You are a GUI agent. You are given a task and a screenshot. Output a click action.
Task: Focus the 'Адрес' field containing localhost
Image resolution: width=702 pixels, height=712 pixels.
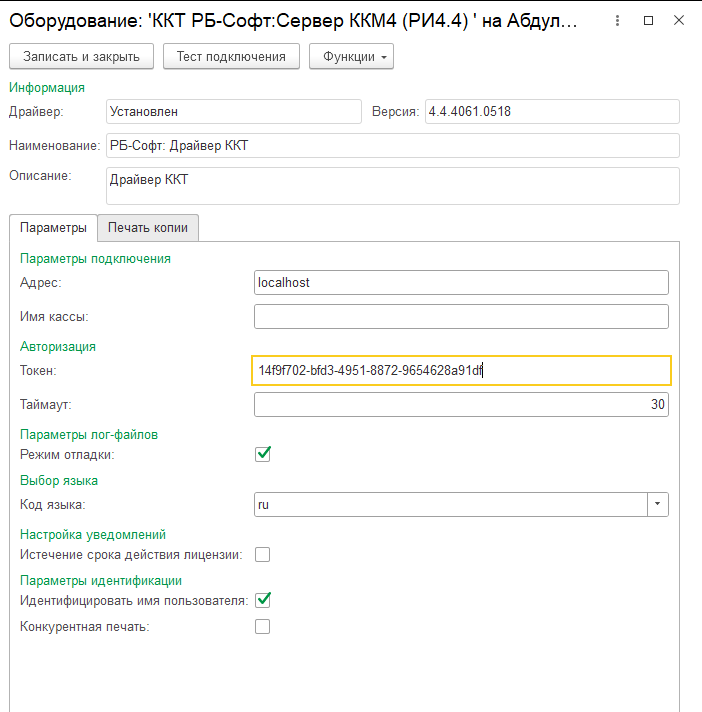click(x=461, y=282)
